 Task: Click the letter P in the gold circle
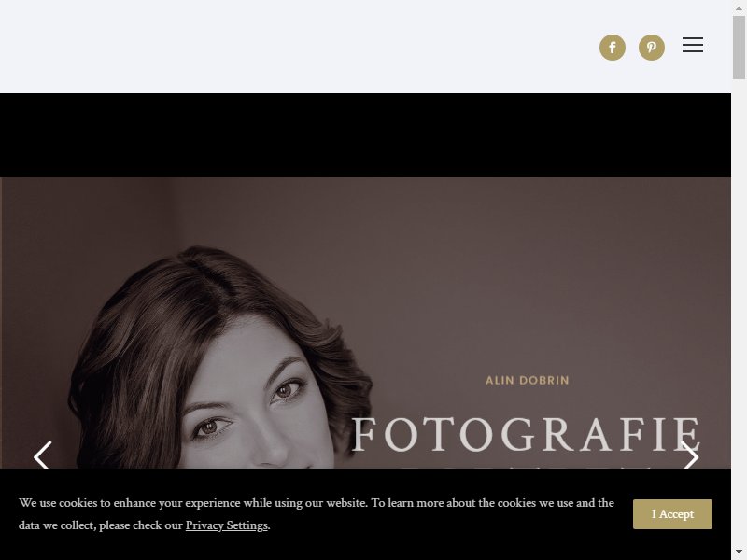pos(652,48)
